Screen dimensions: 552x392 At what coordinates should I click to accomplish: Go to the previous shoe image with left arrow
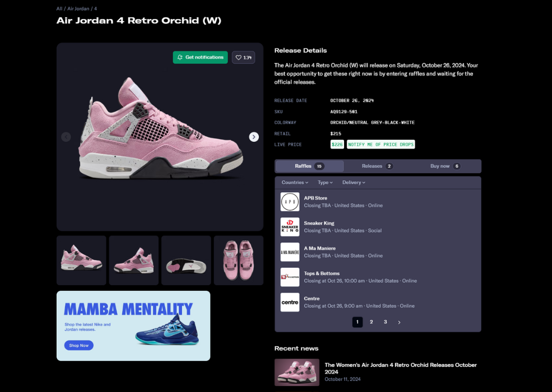66,137
